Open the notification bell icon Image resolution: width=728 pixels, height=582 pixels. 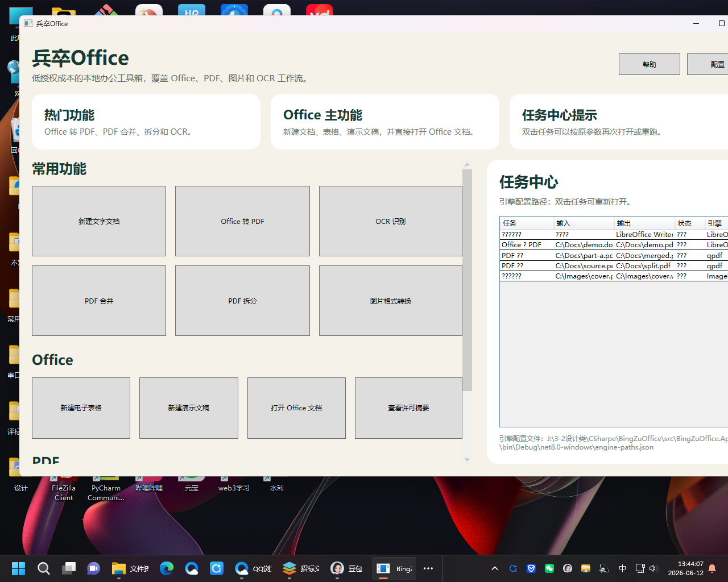pyautogui.click(x=712, y=568)
